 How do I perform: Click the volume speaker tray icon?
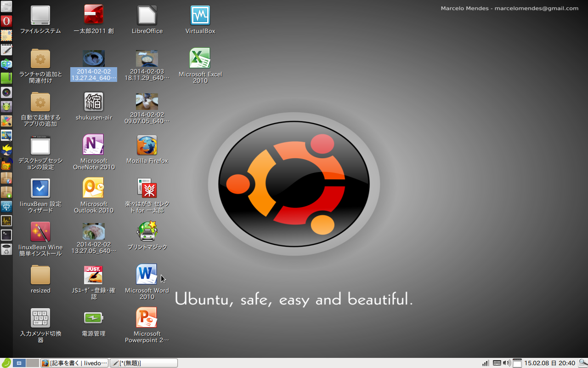(x=507, y=363)
